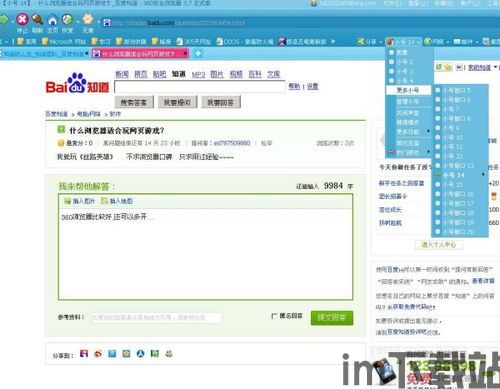Screen dimensions: 500x389
Task: Click the 电脑/网络 breadcrumb link
Action: tap(89, 114)
